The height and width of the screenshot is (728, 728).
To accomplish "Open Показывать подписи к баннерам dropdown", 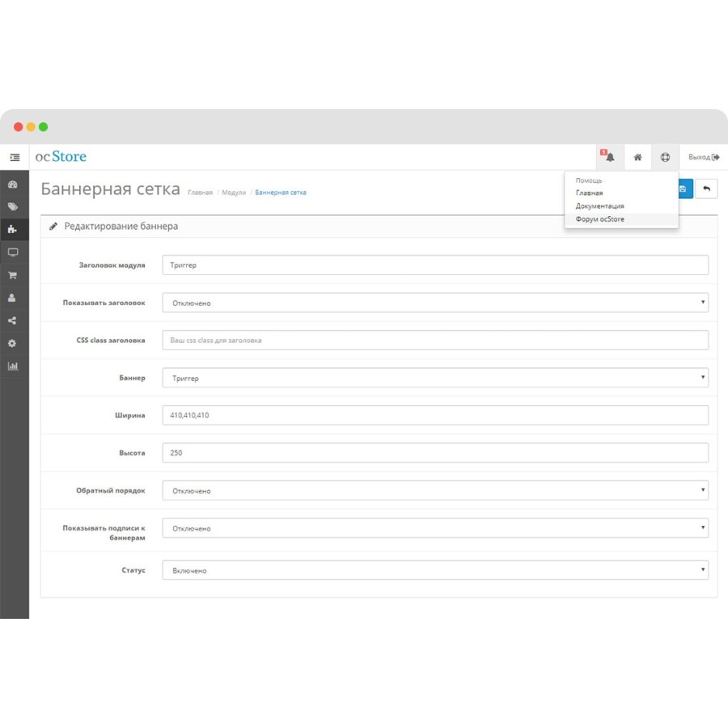I will point(435,528).
